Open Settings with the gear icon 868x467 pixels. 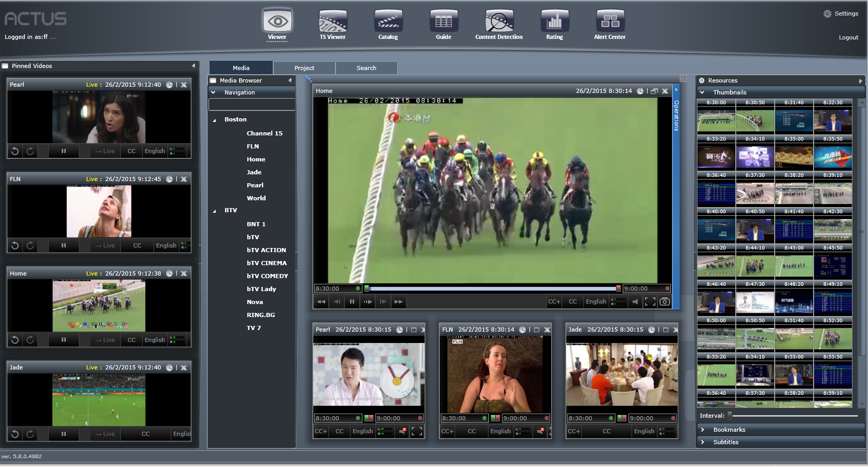[x=827, y=13]
